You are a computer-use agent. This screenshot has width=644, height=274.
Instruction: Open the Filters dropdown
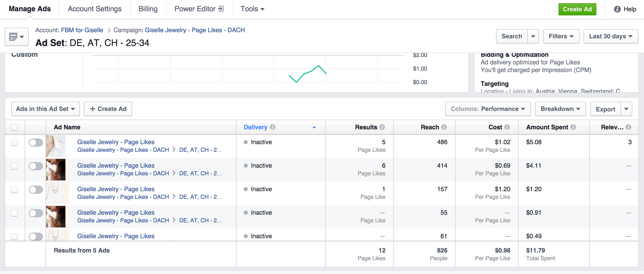(x=561, y=36)
